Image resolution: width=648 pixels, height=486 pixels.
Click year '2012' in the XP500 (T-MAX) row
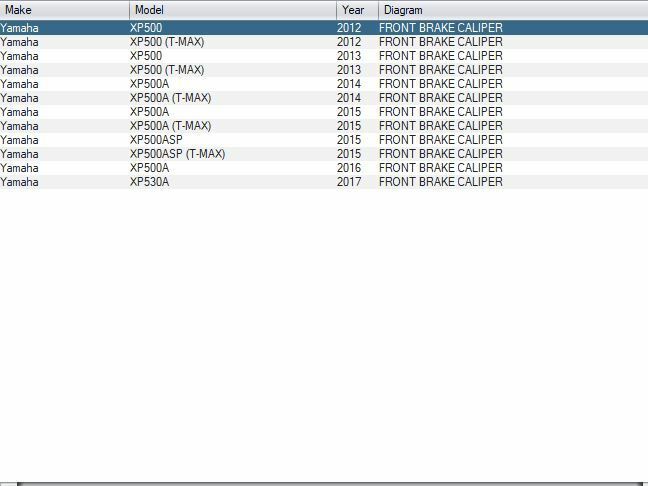tap(349, 42)
